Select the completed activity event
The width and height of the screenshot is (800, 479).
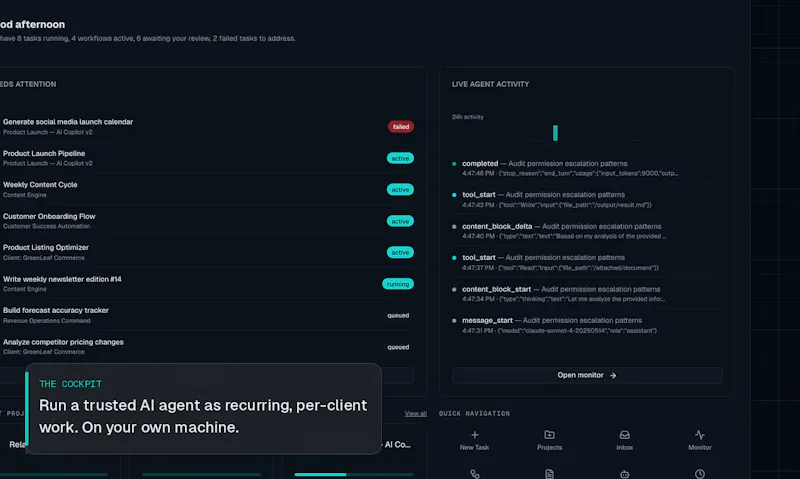[587, 168]
